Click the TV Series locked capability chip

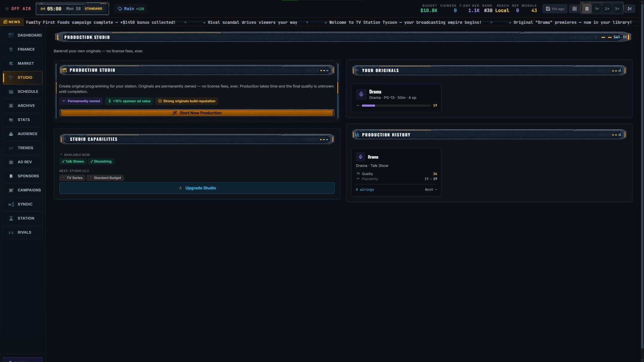click(x=72, y=178)
